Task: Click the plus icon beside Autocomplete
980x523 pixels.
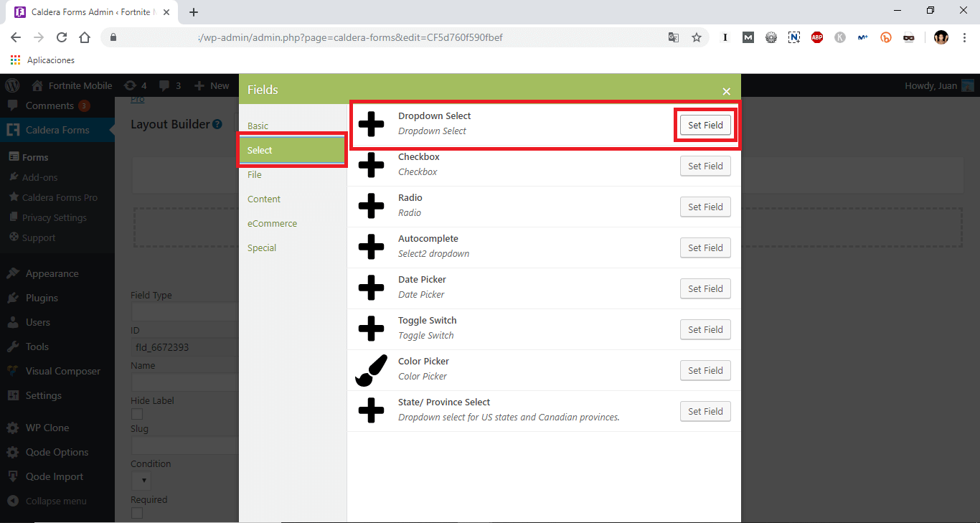Action: point(371,247)
